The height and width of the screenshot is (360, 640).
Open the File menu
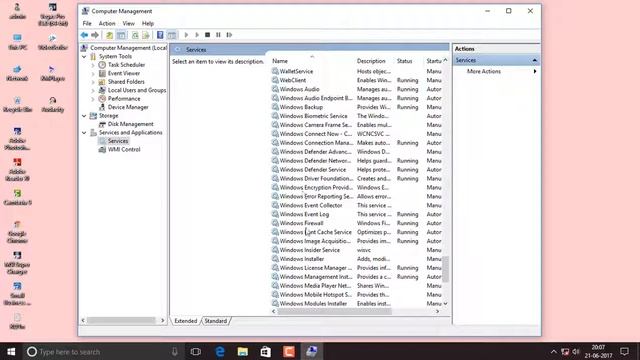point(87,24)
